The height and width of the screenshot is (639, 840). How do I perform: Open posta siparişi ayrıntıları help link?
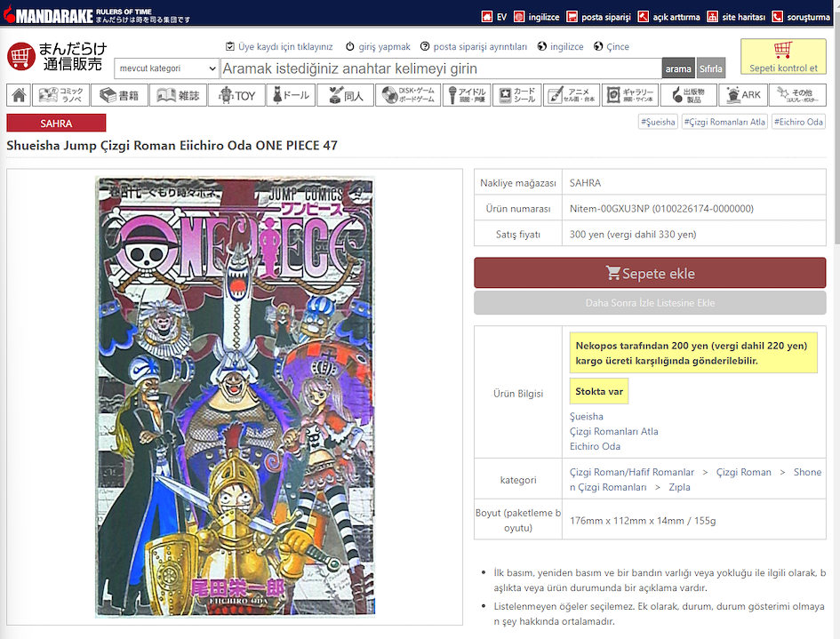click(x=474, y=46)
